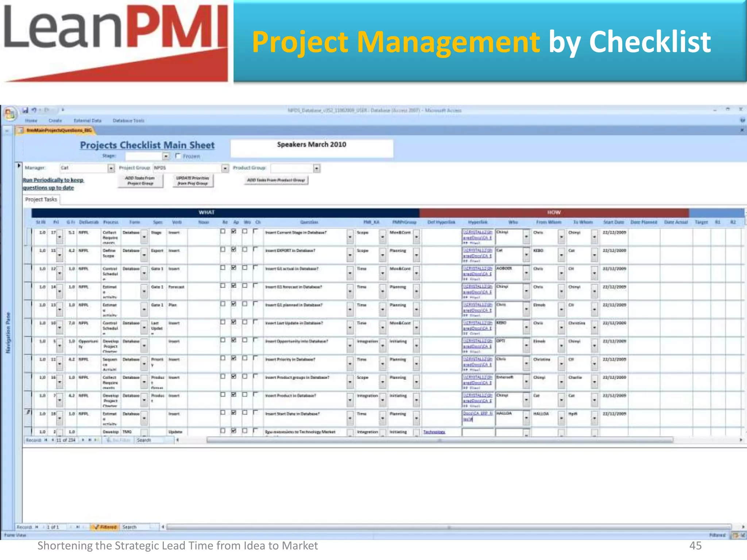This screenshot has width=747, height=560.
Task: Open the External Data ribbon tab
Action: 88,121
